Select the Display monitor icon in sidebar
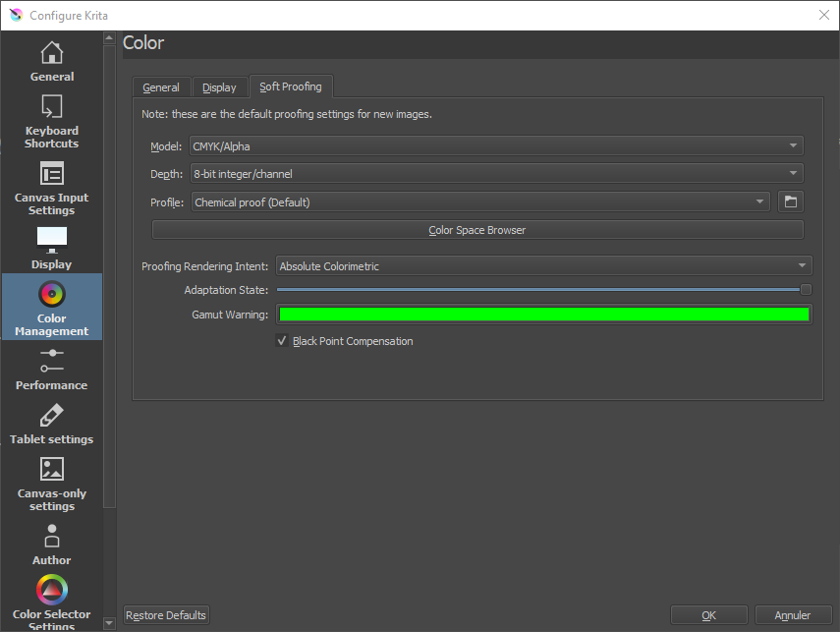Viewport: 840px width, 632px height. point(51,238)
